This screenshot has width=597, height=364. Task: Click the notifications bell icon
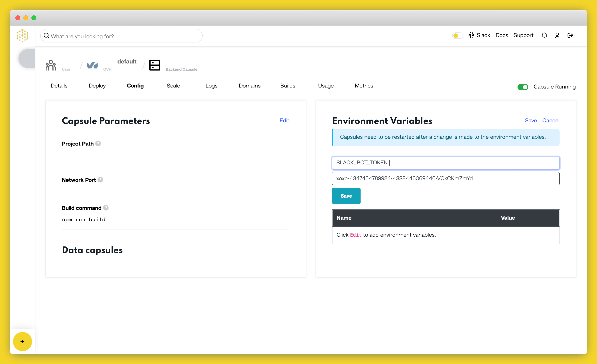[545, 35]
